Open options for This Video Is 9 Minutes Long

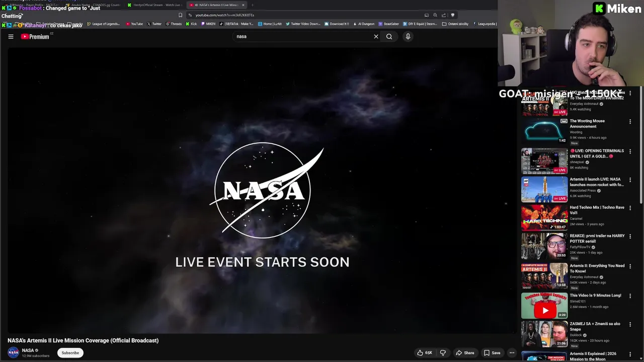tap(630, 296)
